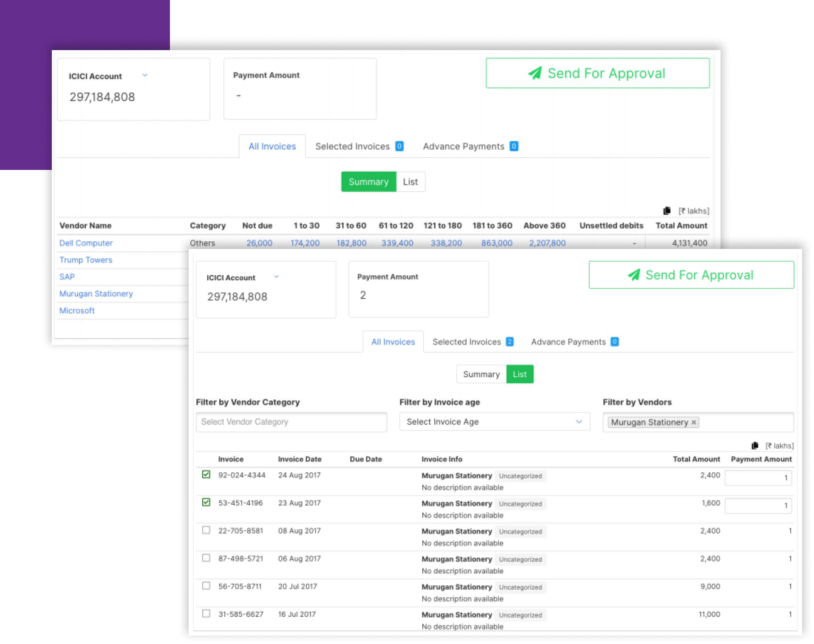Open Selected Invoices tab showing 2 invoices
The height and width of the screenshot is (644, 814).
click(x=472, y=342)
